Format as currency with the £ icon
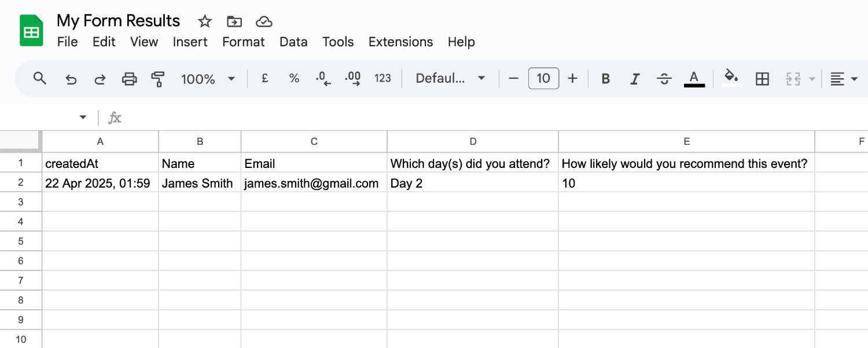 tap(264, 79)
